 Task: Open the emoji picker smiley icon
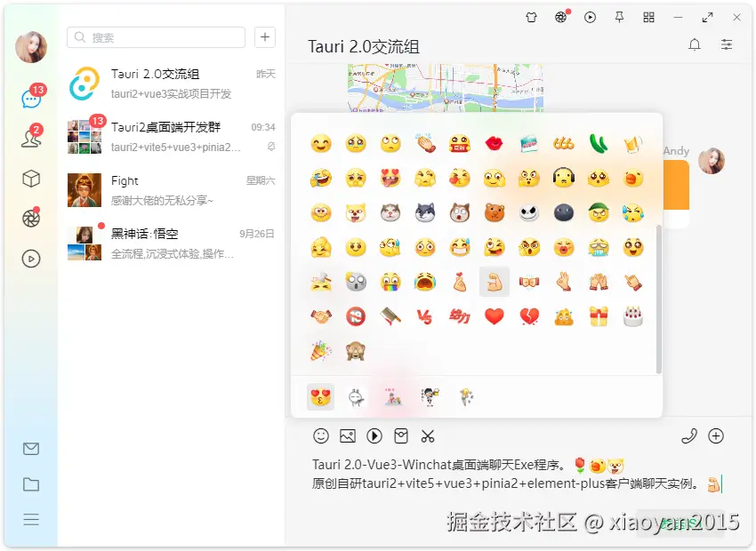(320, 436)
